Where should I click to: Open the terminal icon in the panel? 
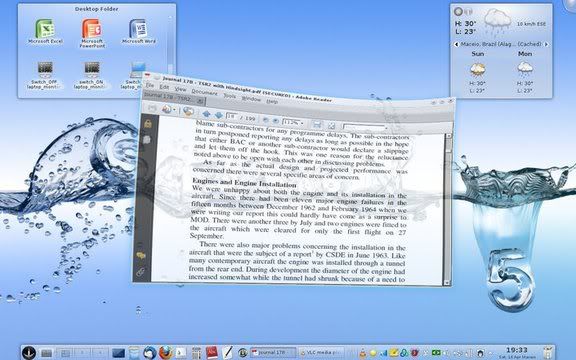tap(180, 353)
